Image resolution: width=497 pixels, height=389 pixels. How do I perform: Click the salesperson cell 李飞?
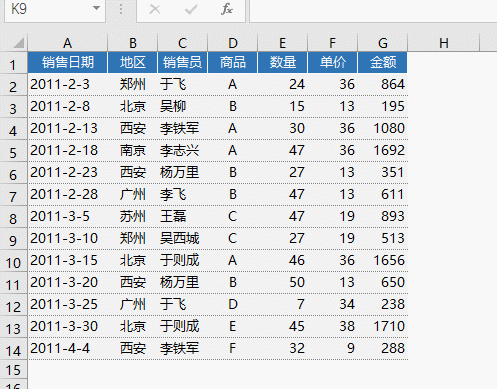[x=182, y=194]
